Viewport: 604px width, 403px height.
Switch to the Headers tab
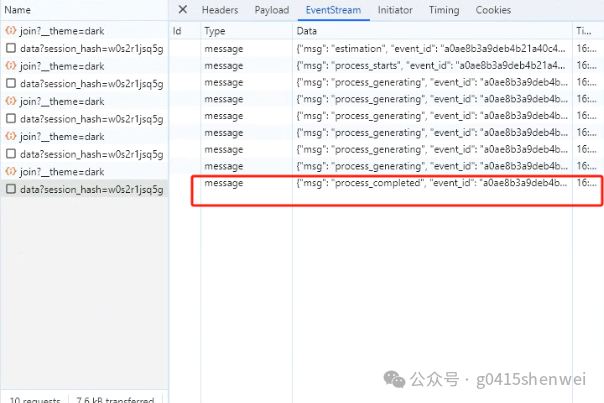tap(220, 10)
